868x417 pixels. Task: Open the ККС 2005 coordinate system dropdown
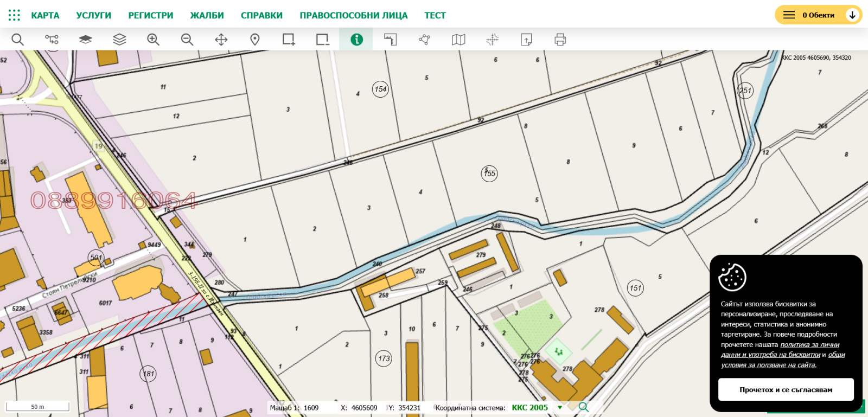(x=560, y=408)
